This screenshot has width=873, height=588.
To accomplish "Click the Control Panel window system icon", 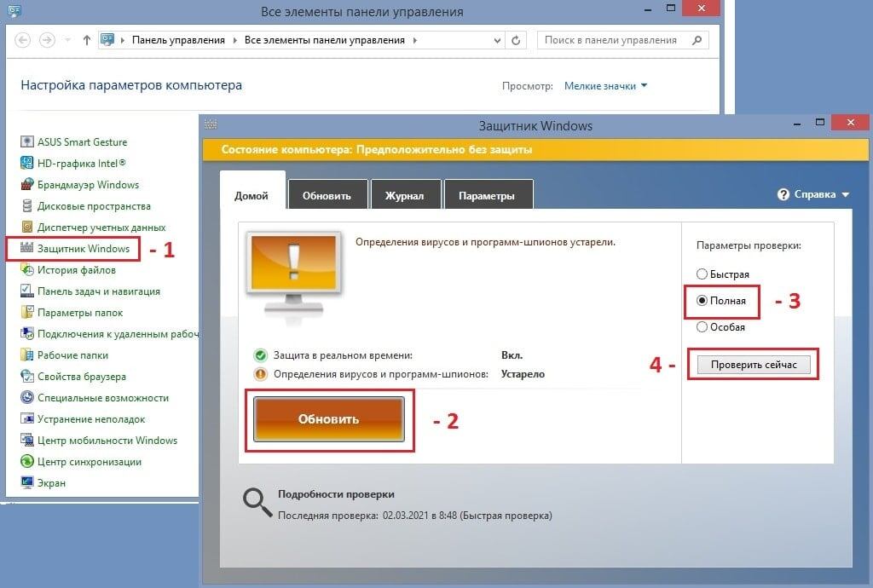I will 15,10.
